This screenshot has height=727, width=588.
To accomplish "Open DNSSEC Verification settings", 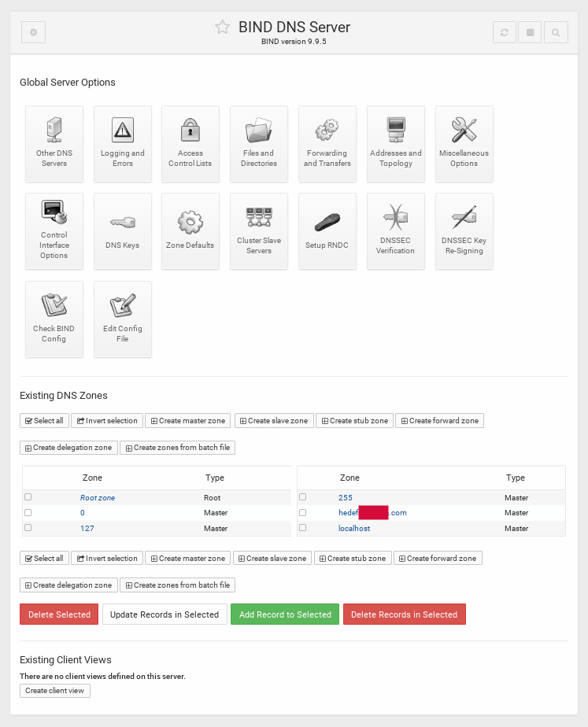I will pyautogui.click(x=395, y=231).
